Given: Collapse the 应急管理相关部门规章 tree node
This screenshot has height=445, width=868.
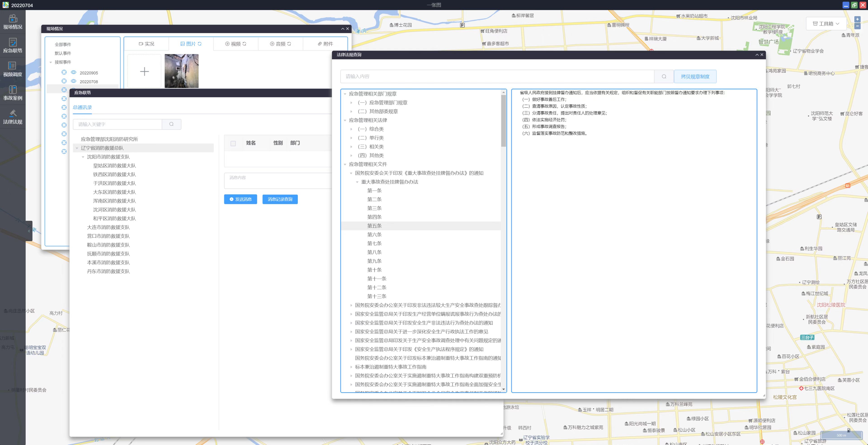Looking at the screenshot, I should [x=345, y=94].
